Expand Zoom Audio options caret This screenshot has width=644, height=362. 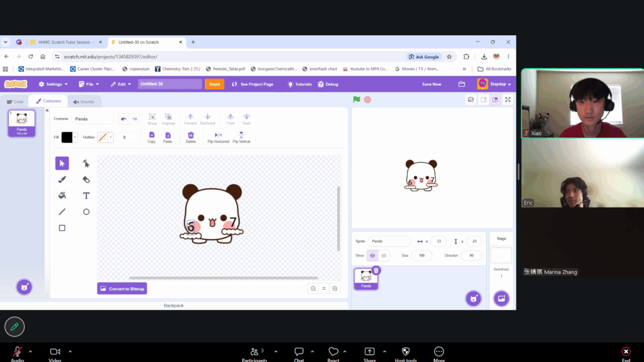[x=30, y=352]
